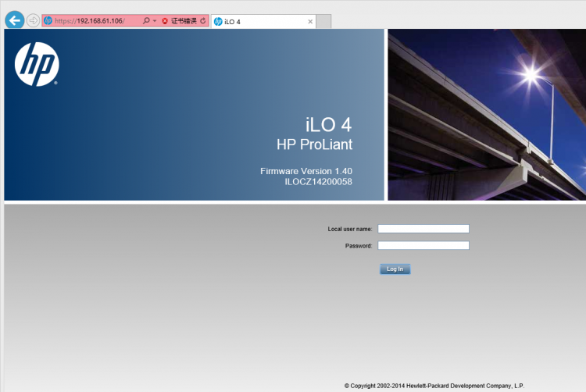Click the HP favicon in address bar
Viewport: 586px width, 392px height.
coord(48,20)
